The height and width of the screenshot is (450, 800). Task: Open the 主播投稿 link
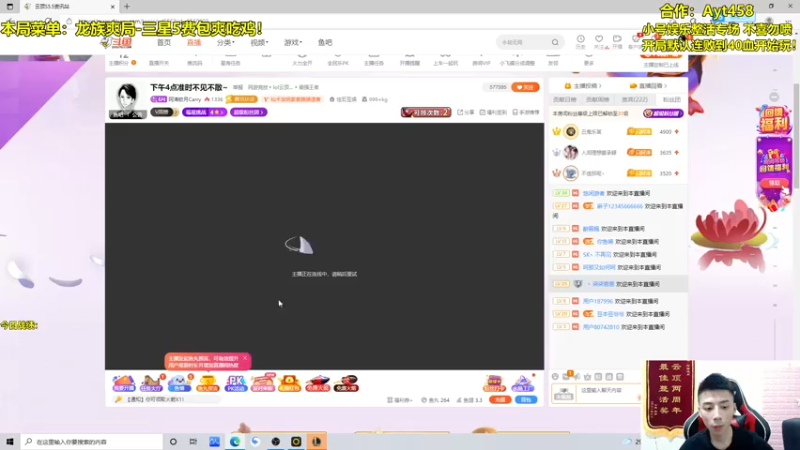coord(583,86)
